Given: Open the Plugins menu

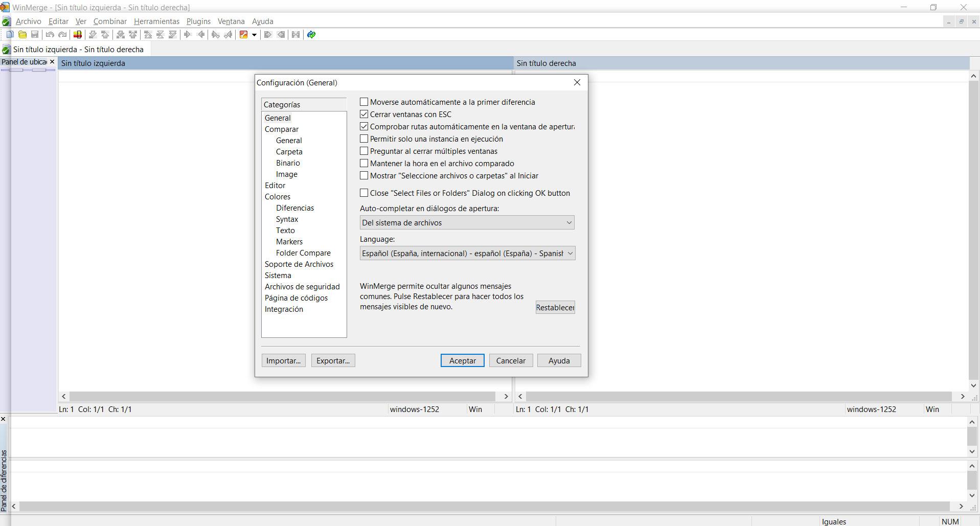Looking at the screenshot, I should 198,21.
